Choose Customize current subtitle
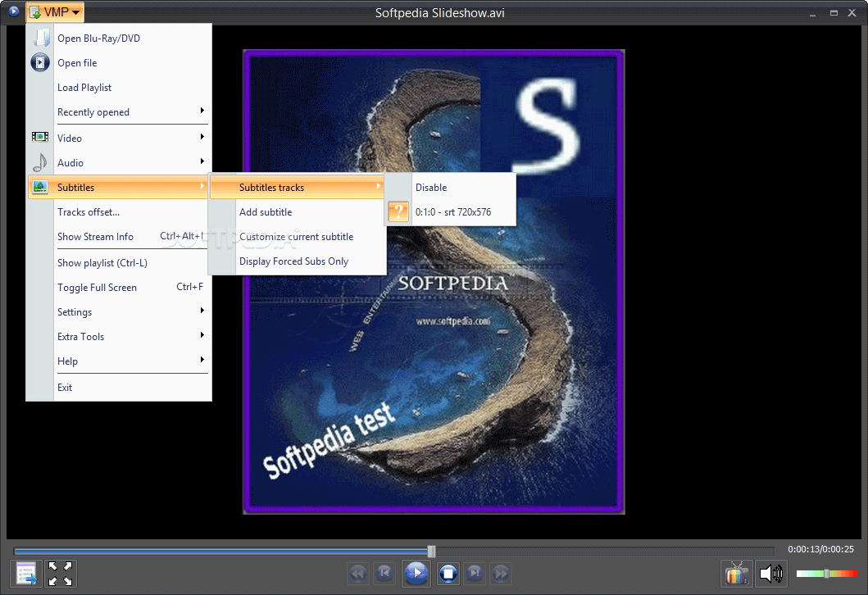The width and height of the screenshot is (868, 595). (x=297, y=236)
